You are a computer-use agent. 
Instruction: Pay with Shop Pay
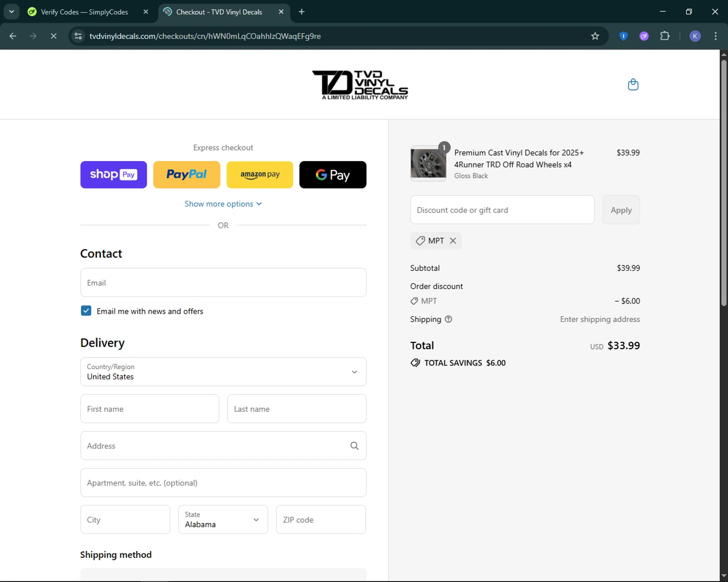click(x=114, y=175)
